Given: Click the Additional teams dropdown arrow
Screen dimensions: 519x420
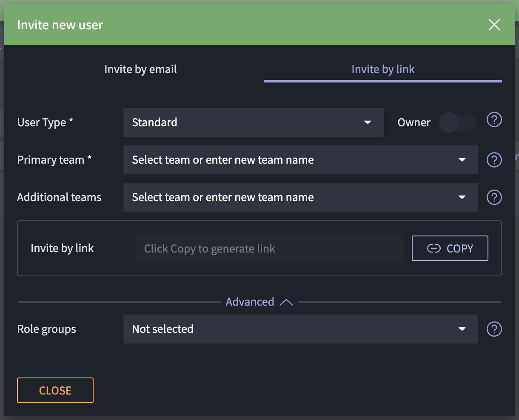Looking at the screenshot, I should [x=462, y=197].
